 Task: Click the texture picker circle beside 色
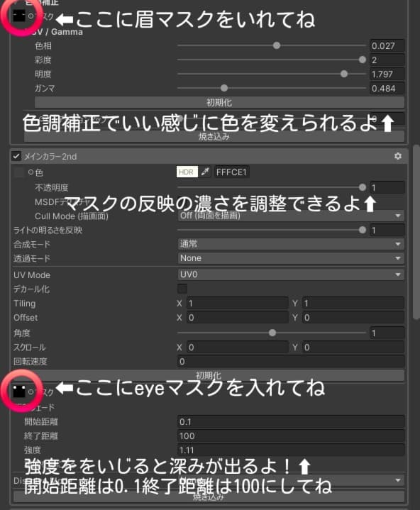coord(31,172)
